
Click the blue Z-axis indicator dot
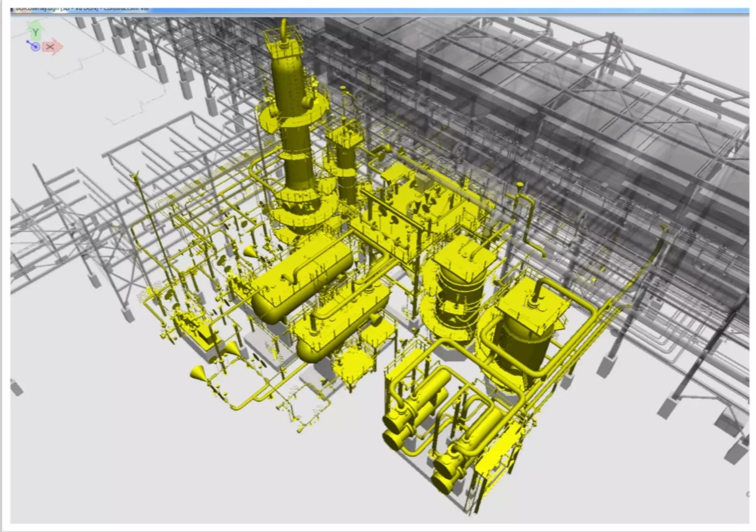coord(35,47)
